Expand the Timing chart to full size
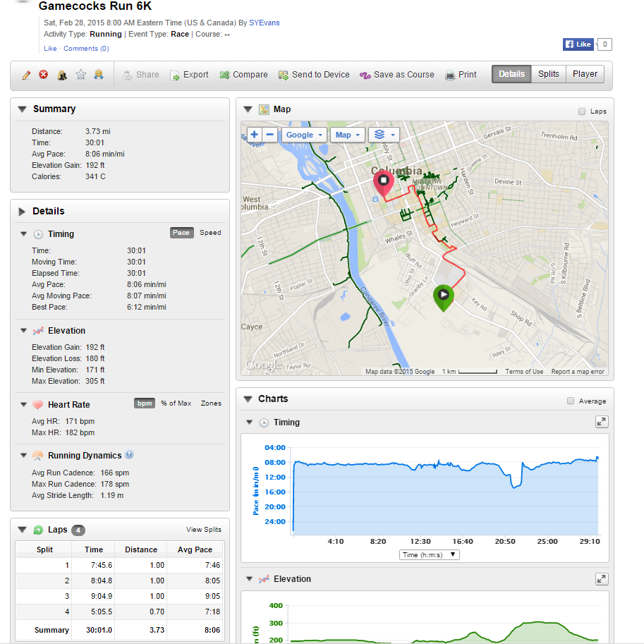The width and height of the screenshot is (644, 644). (601, 422)
